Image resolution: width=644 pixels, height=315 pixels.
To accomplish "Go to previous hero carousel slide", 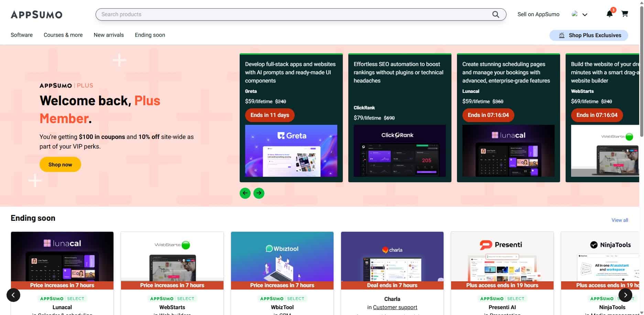I will point(245,193).
